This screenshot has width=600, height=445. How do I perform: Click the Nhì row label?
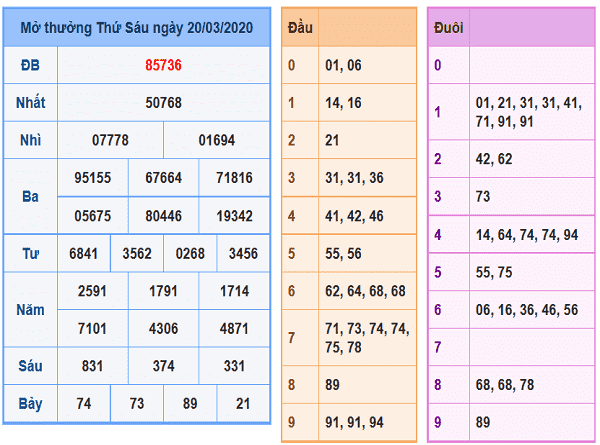(30, 140)
